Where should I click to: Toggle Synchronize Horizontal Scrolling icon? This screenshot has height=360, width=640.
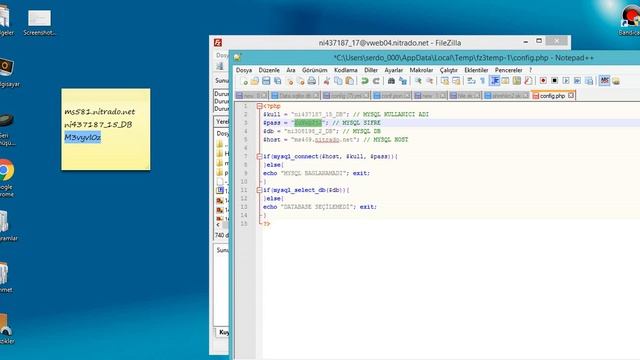(456, 81)
